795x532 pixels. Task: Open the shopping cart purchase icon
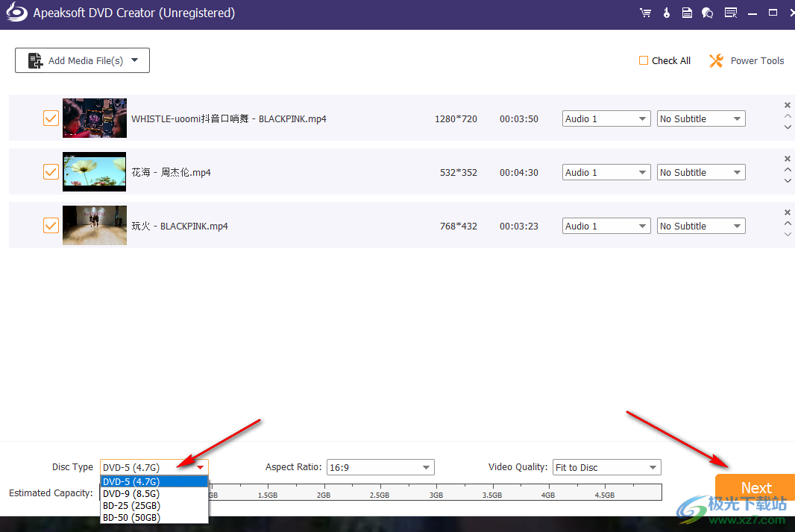tap(645, 13)
